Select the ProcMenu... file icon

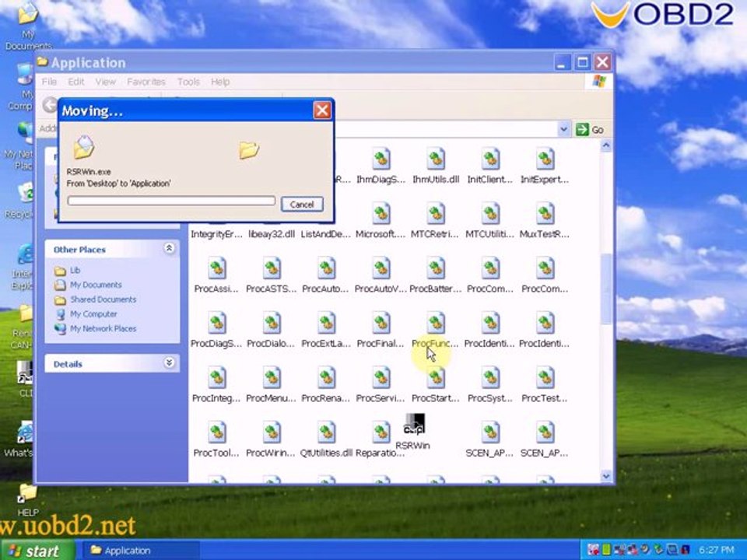272,378
